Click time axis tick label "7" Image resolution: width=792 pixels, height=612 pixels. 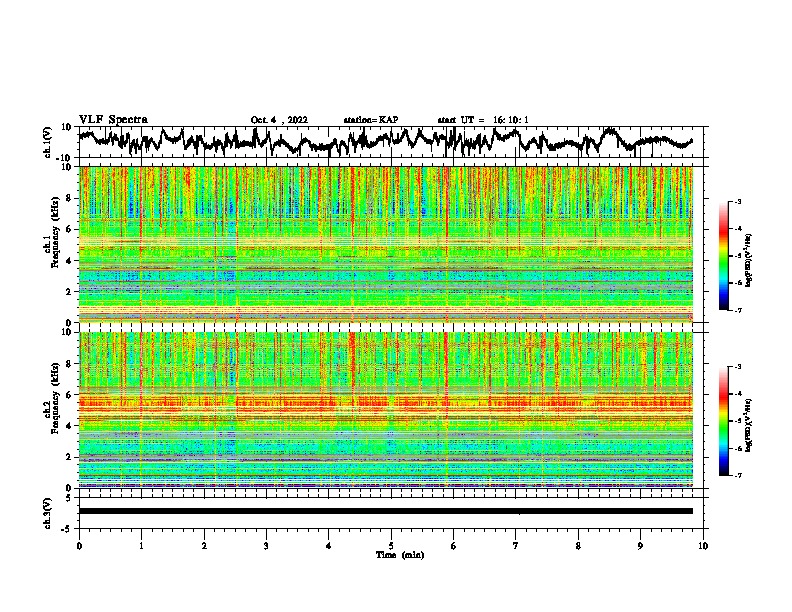point(516,546)
